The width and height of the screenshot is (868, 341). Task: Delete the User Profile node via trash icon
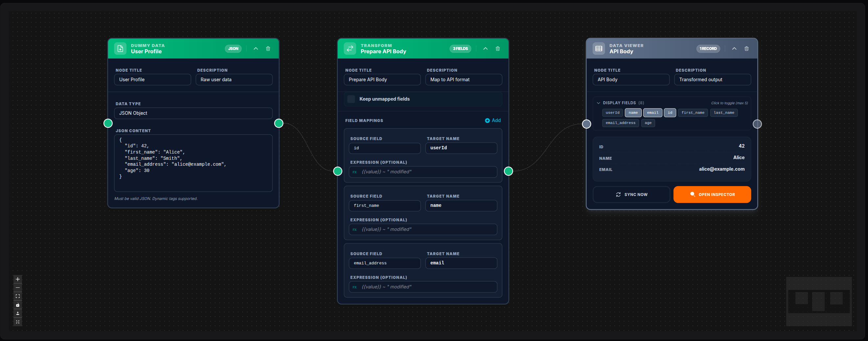pos(268,49)
